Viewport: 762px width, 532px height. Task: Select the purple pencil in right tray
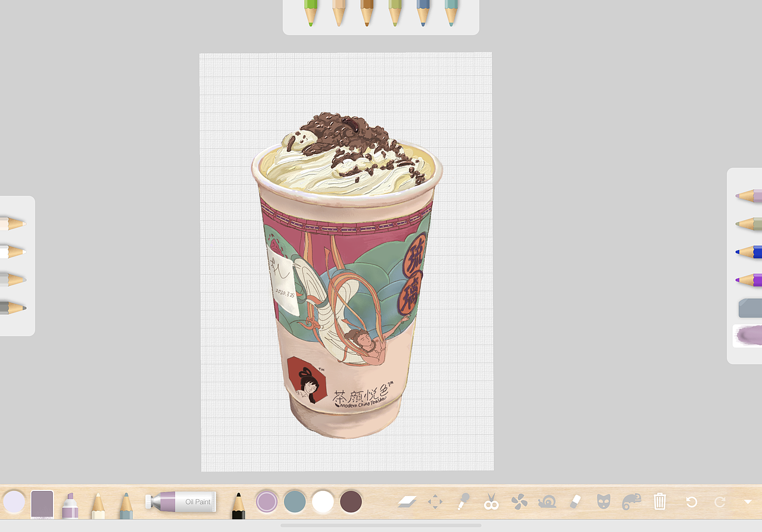[x=749, y=280]
